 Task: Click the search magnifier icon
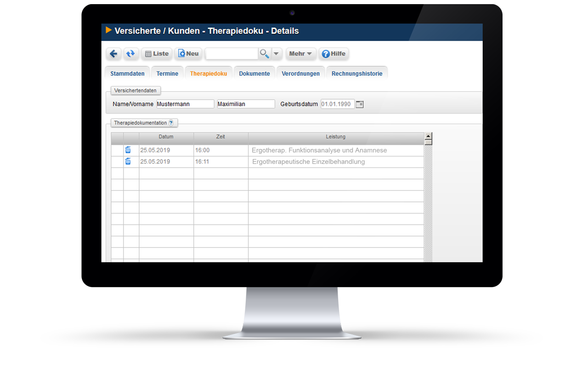coord(264,54)
